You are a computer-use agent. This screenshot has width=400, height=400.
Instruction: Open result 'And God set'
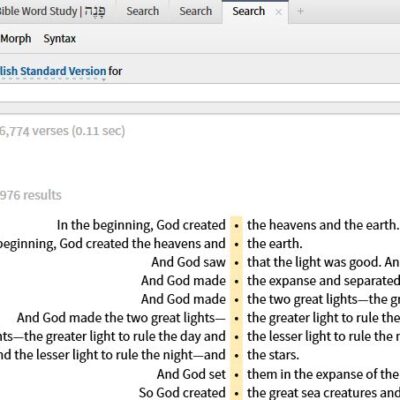[191, 374]
